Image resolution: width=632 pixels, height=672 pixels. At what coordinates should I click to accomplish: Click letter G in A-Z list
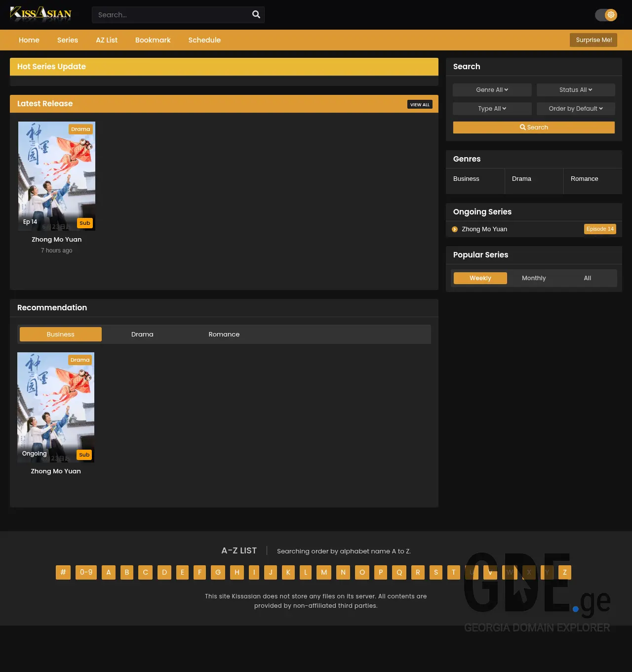[218, 572]
